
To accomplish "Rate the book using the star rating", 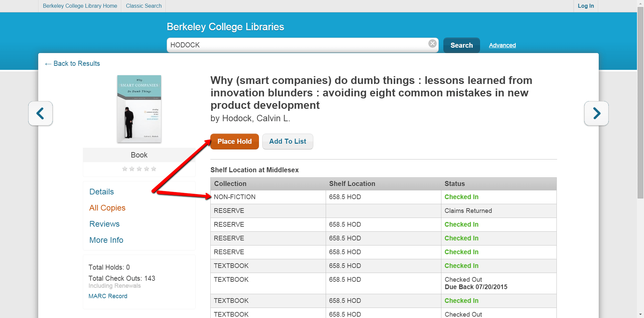I will pyautogui.click(x=139, y=169).
